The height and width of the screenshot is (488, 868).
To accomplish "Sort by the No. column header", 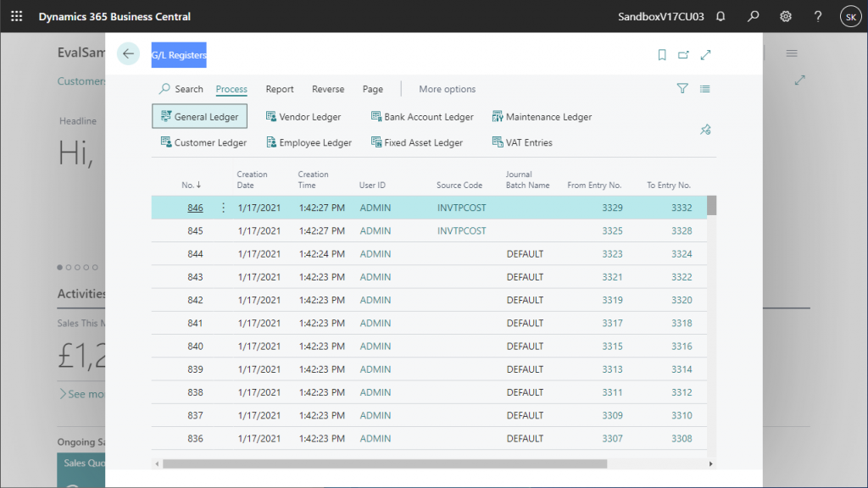I will coord(192,185).
